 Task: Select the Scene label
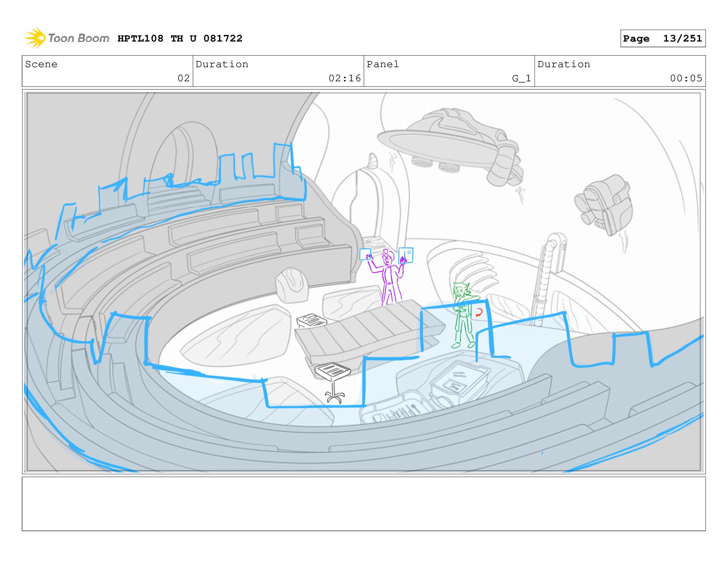tap(41, 64)
